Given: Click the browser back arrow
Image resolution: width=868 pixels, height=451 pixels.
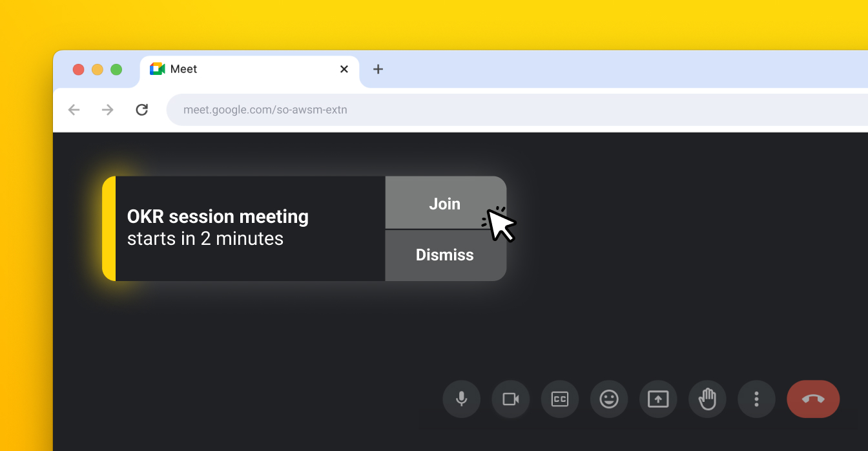Looking at the screenshot, I should (x=74, y=109).
